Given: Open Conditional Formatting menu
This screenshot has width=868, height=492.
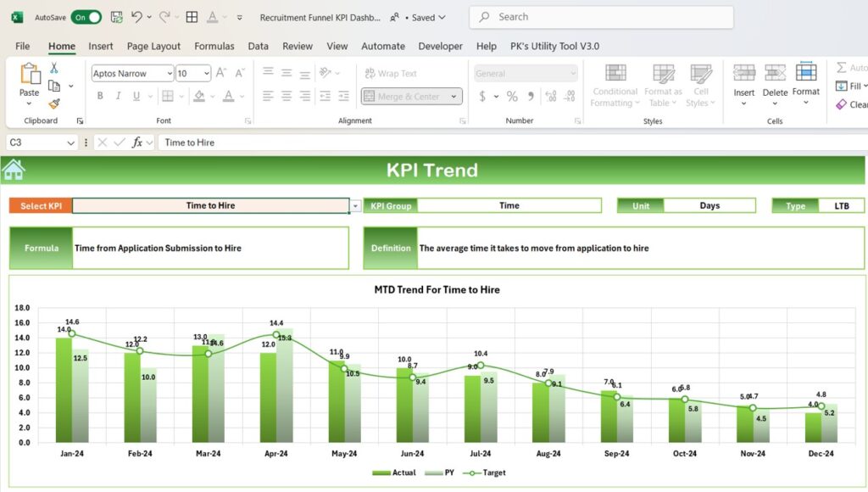Looking at the screenshot, I should click(x=615, y=86).
